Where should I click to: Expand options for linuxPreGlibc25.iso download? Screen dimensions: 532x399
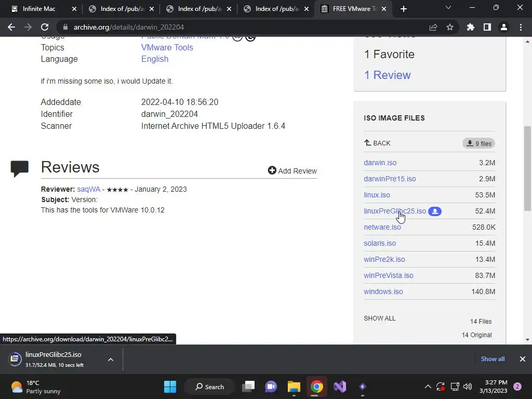tap(111, 360)
